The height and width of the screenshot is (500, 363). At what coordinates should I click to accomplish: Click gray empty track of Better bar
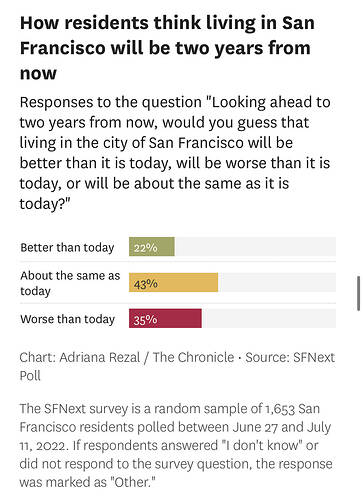click(255, 247)
